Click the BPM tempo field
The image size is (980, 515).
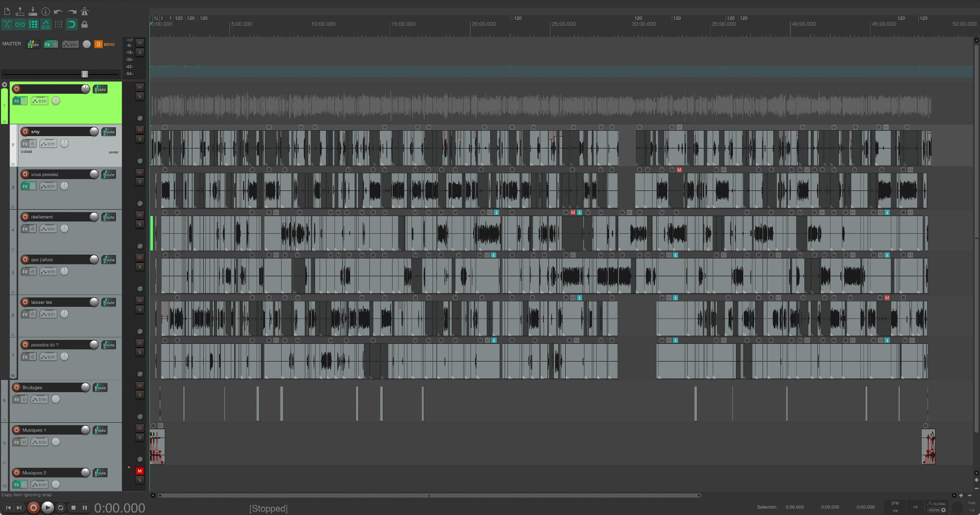[895, 510]
